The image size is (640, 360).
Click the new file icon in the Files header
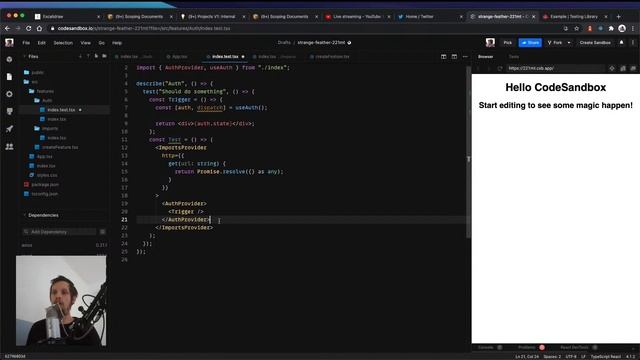point(96,56)
